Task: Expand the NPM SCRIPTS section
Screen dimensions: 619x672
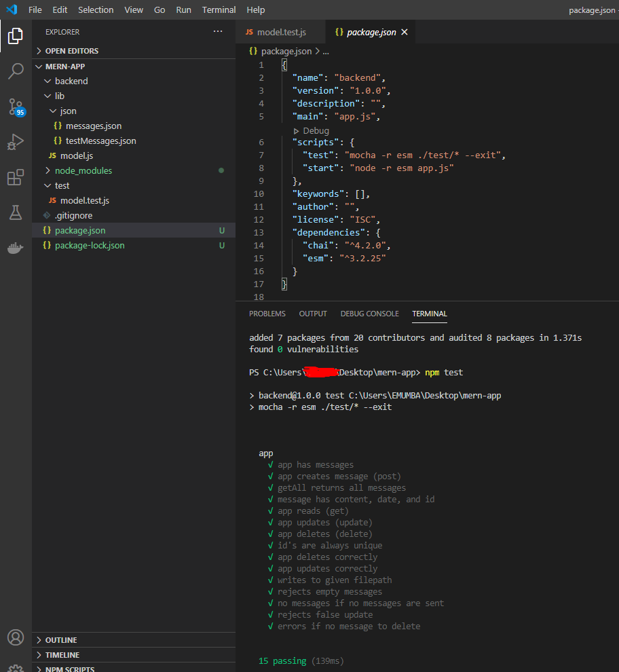Action: coord(39,669)
